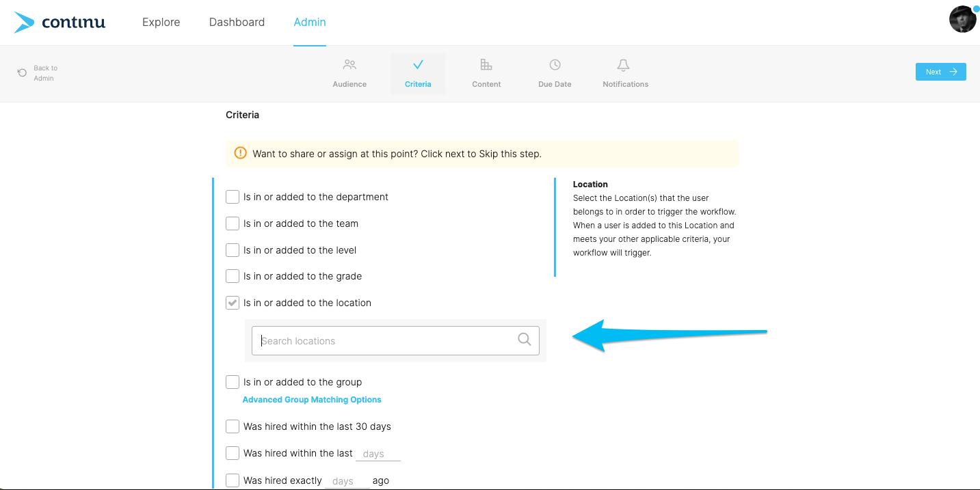Open the Admin menu
Viewport: 980px width, 490px height.
pyautogui.click(x=310, y=22)
